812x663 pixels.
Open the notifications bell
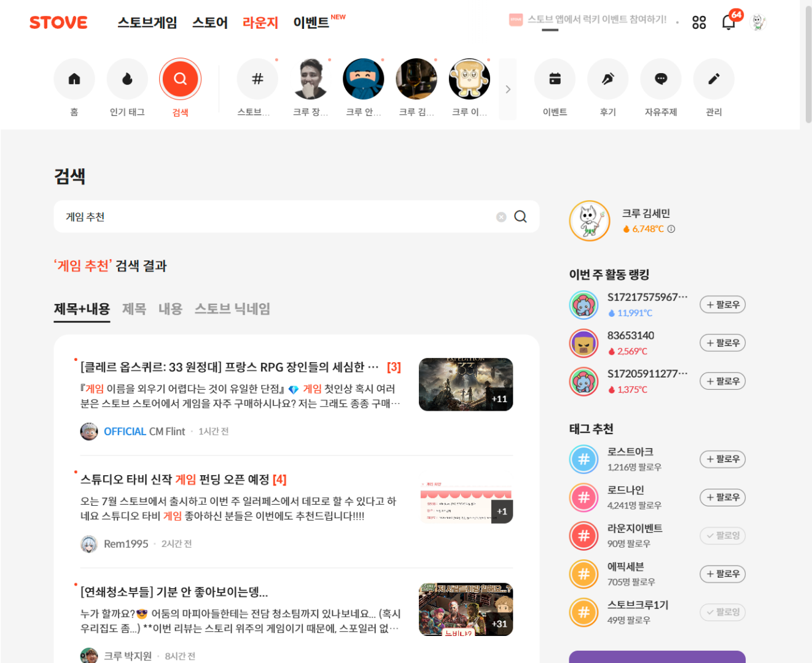(728, 23)
